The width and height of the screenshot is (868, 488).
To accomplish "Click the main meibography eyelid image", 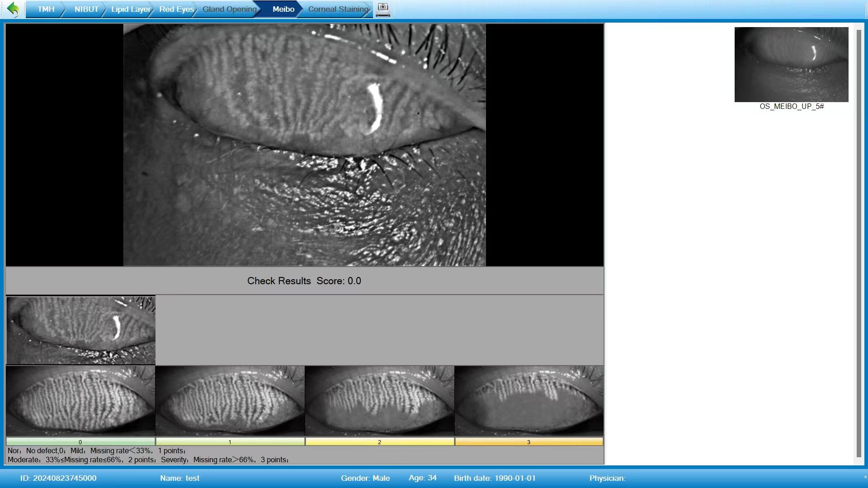I will [x=304, y=145].
